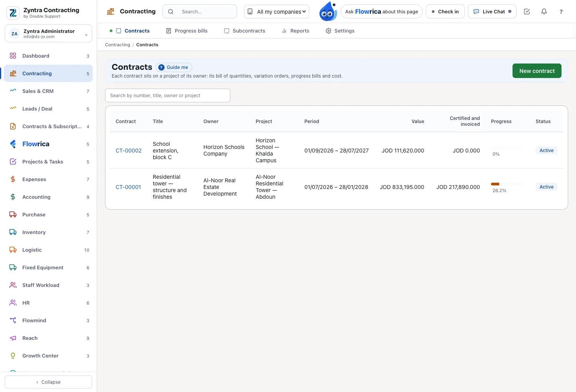
Task: Open Accounting in the sidebar
Action: (48, 197)
